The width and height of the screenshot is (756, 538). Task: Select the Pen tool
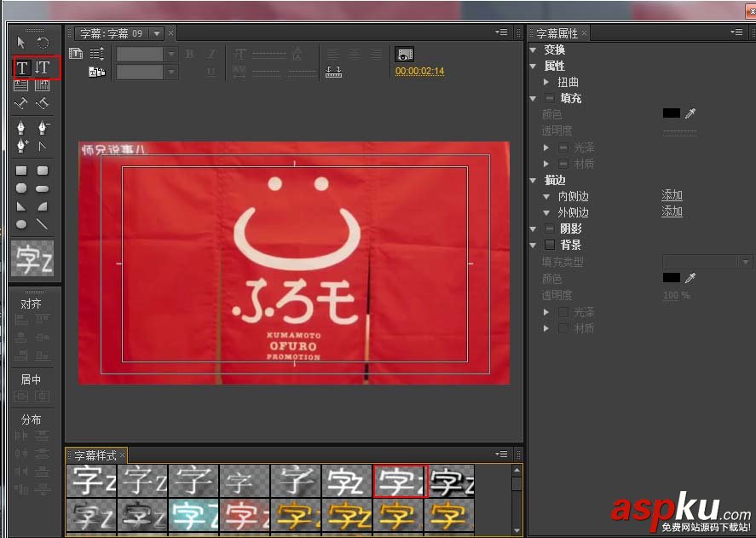20,127
